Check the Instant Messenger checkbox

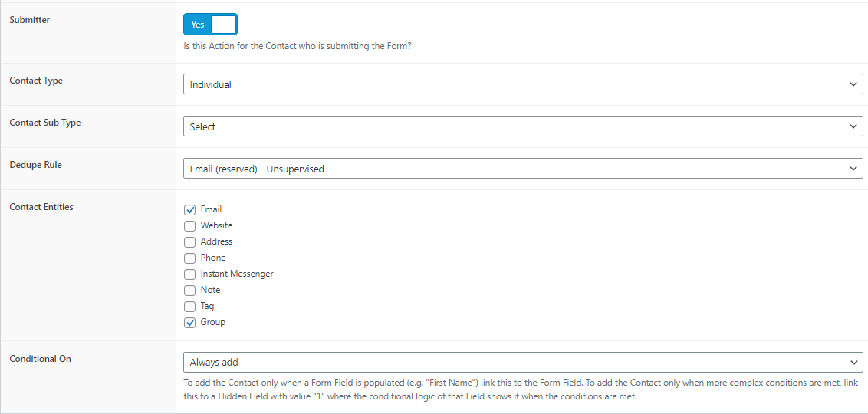(190, 274)
